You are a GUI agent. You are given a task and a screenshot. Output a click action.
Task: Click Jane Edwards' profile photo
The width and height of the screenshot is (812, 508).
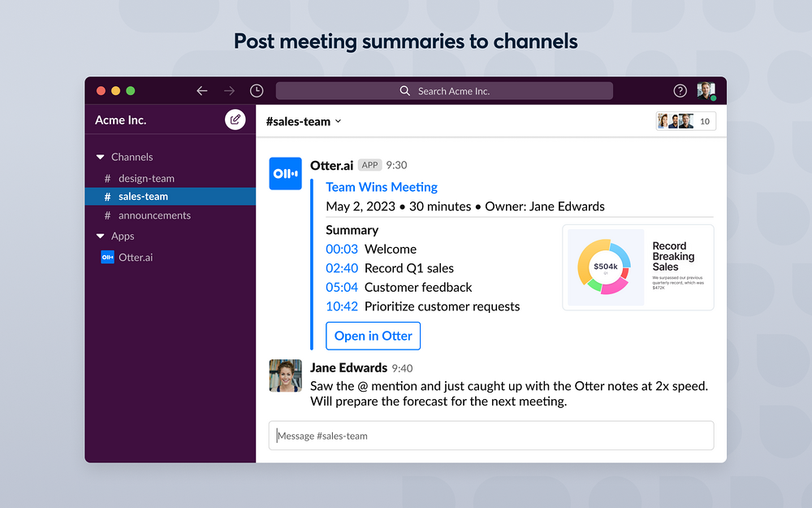(x=285, y=376)
